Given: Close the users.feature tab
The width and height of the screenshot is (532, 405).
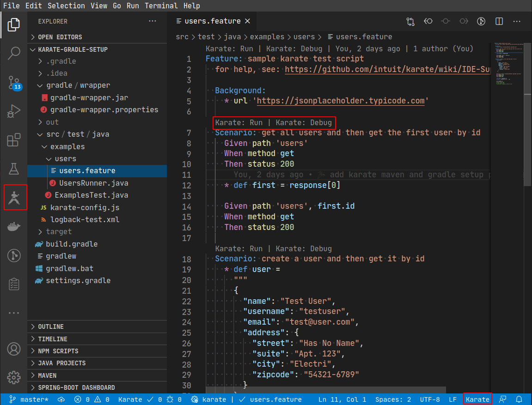Looking at the screenshot, I should (x=247, y=21).
